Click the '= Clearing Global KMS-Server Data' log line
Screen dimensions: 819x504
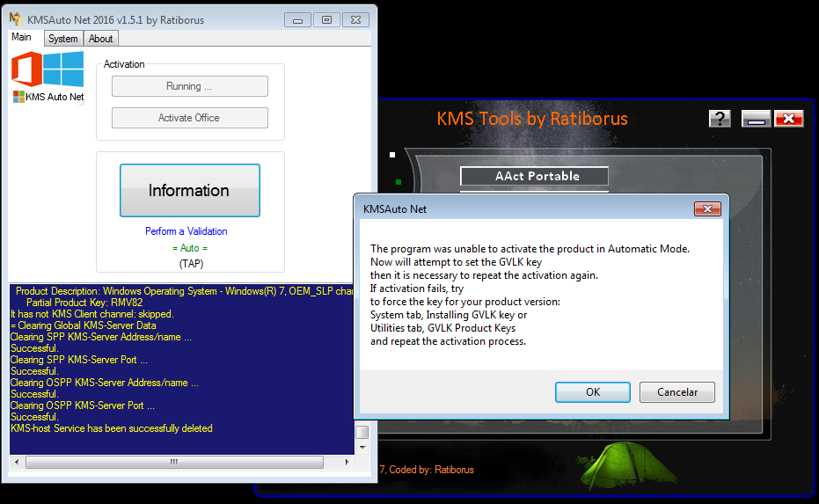pyautogui.click(x=83, y=325)
